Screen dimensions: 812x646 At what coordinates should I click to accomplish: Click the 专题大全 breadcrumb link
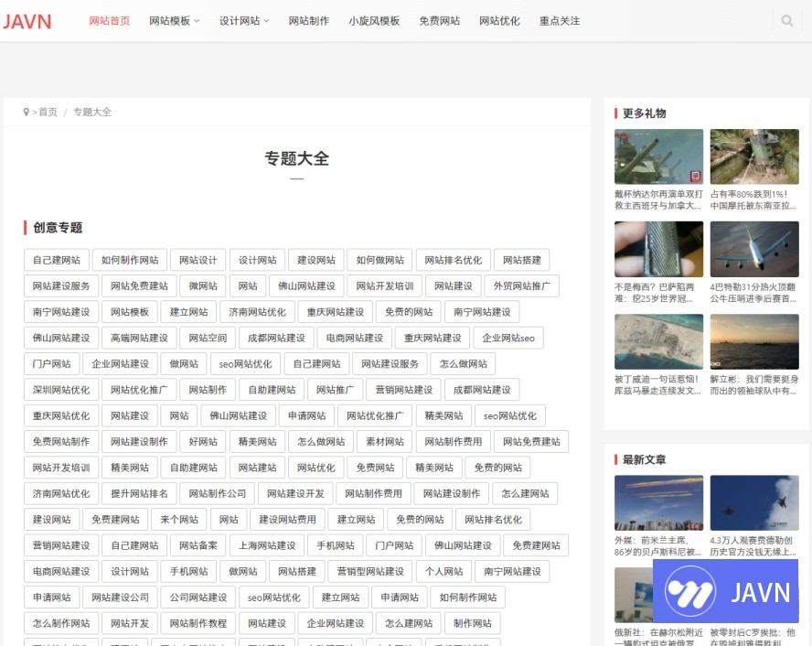point(92,112)
